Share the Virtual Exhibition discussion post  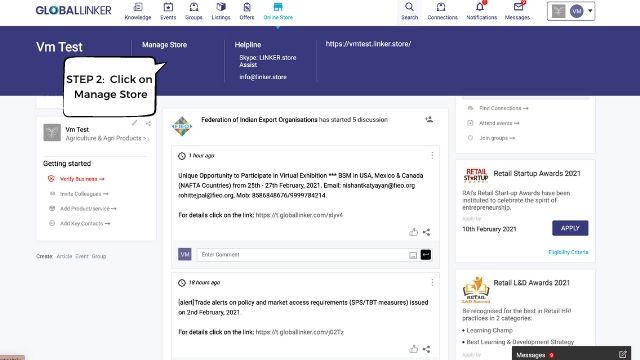point(427,232)
